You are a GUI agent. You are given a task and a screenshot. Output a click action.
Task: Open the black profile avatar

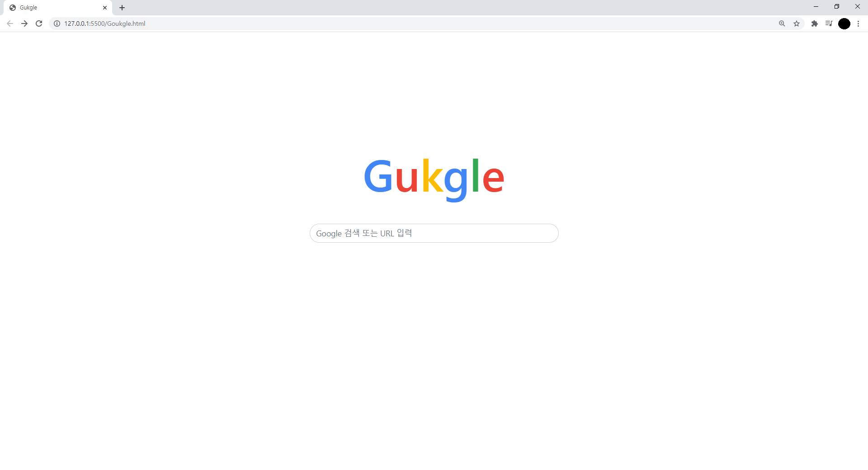pos(844,23)
